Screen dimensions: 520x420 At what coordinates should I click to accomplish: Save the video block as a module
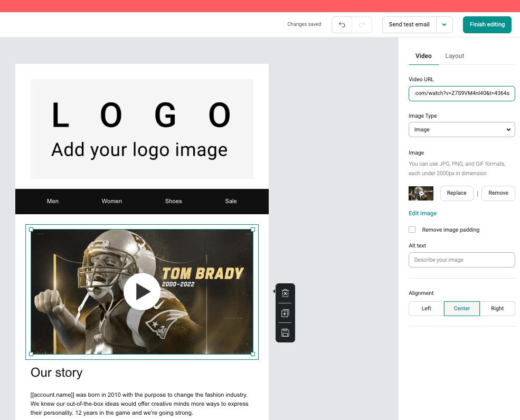[x=285, y=332]
